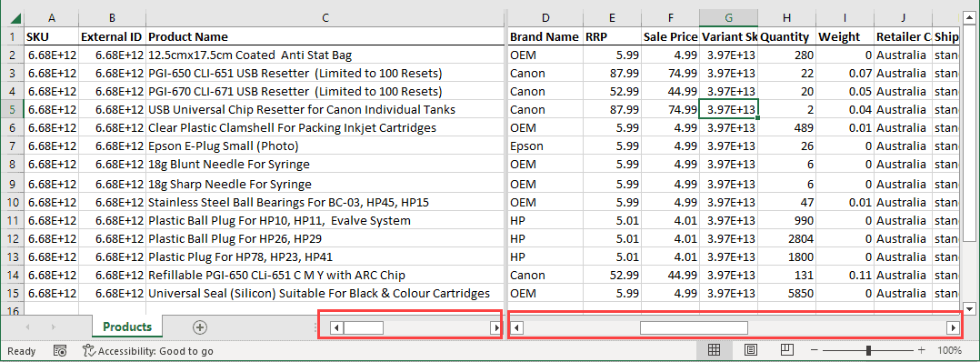Open the macro recording status icon
Viewport: 980px width, 362px height.
click(x=60, y=351)
